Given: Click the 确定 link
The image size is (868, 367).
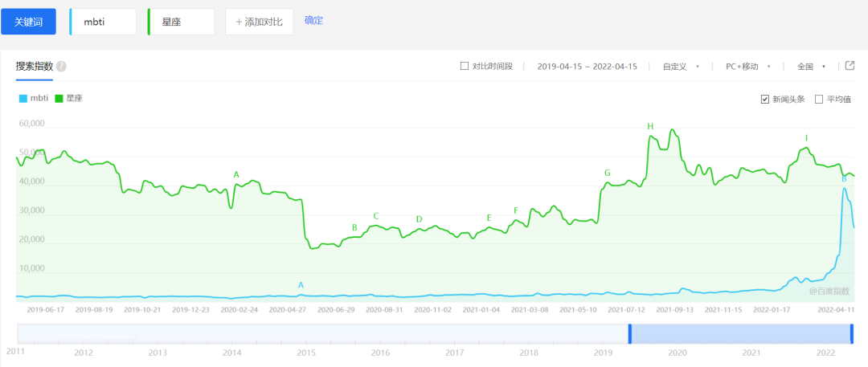Looking at the screenshot, I should click(313, 21).
